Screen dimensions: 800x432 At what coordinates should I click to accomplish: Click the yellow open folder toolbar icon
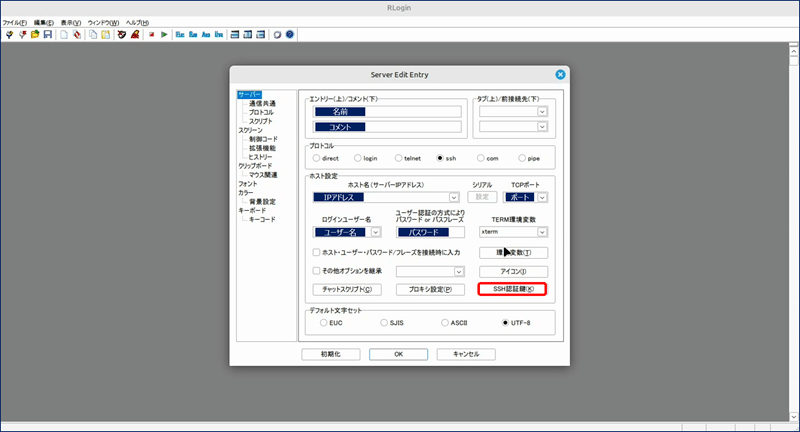(35, 35)
